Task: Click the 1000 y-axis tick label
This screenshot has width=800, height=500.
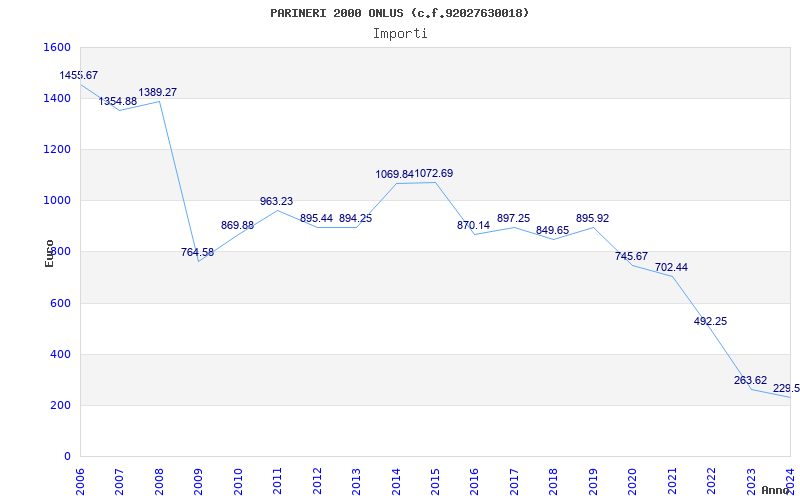Action: pyautogui.click(x=58, y=201)
